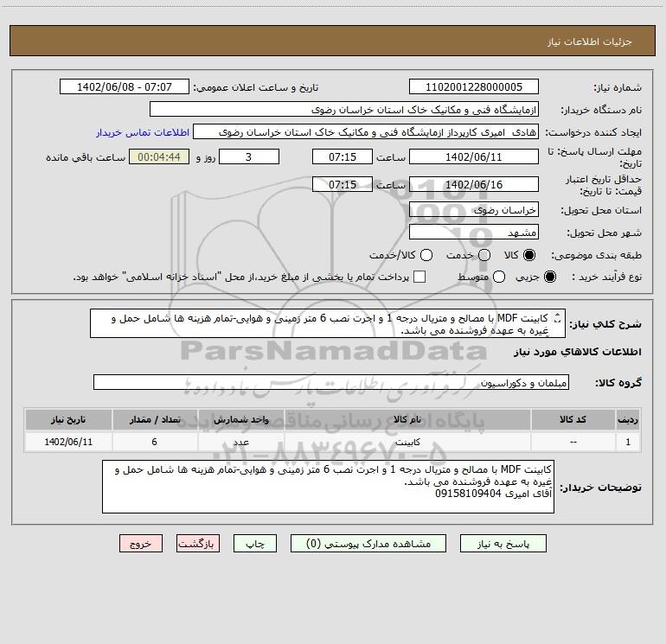The width and height of the screenshot is (666, 644).
Task: Click the مشاهده مدارک پیوستی (0) button
Action: tap(368, 544)
